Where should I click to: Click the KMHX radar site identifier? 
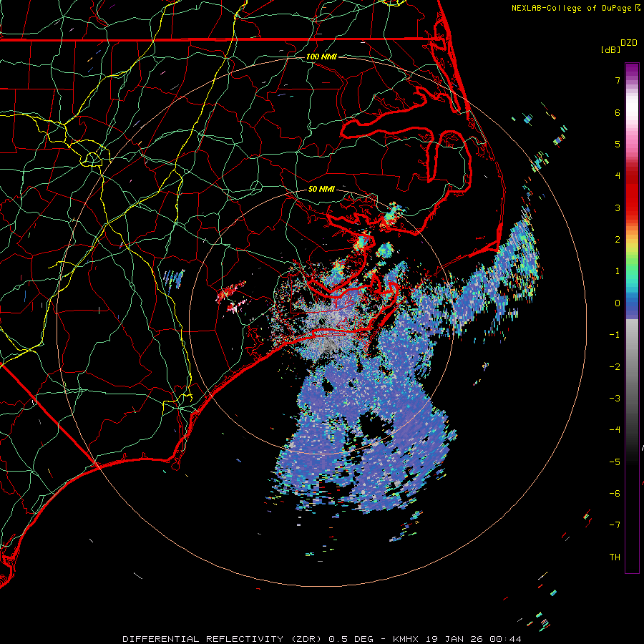pos(406,639)
